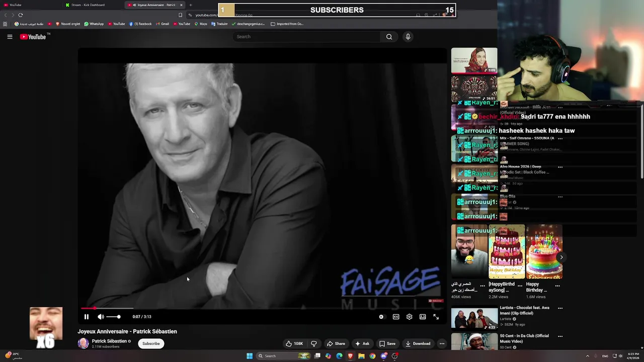The width and height of the screenshot is (644, 362).
Task: Open the Maps bookmark
Action: point(201,24)
